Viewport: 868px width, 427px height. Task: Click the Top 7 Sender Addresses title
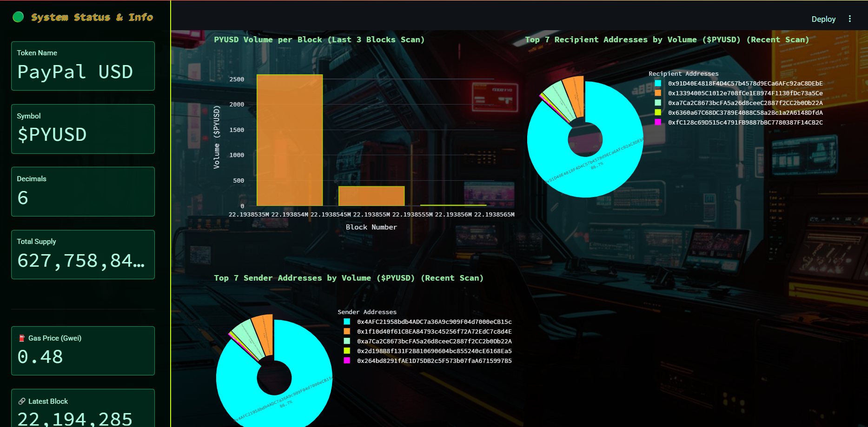[349, 278]
